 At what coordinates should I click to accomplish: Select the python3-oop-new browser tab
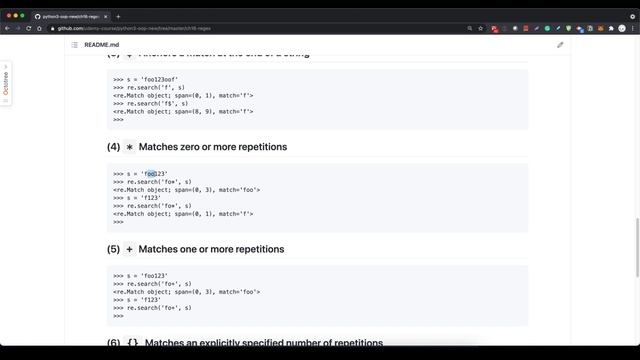coord(71,17)
